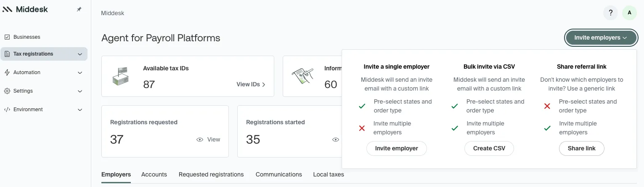Screen dimensions: 644x187
Task: Click the Tax registrations document icon
Action: click(7, 54)
